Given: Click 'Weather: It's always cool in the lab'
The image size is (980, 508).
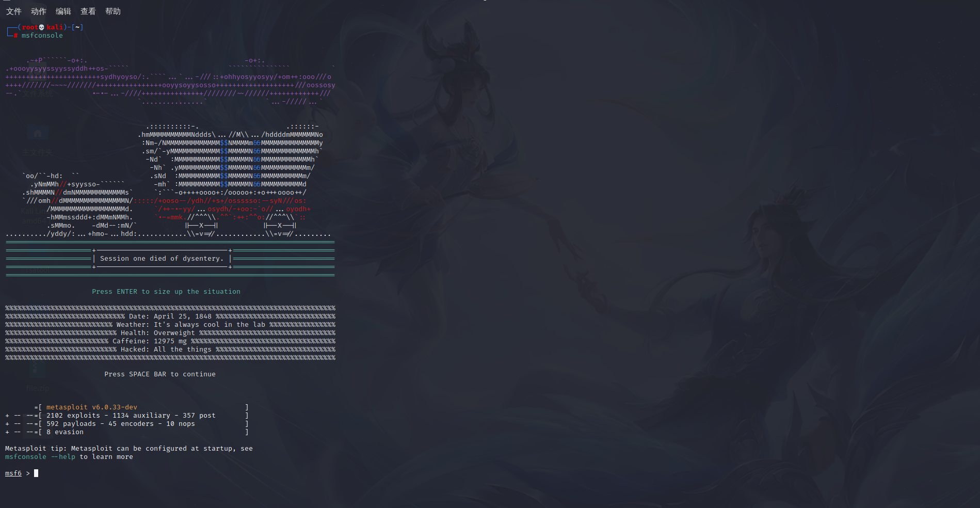Looking at the screenshot, I should point(191,325).
